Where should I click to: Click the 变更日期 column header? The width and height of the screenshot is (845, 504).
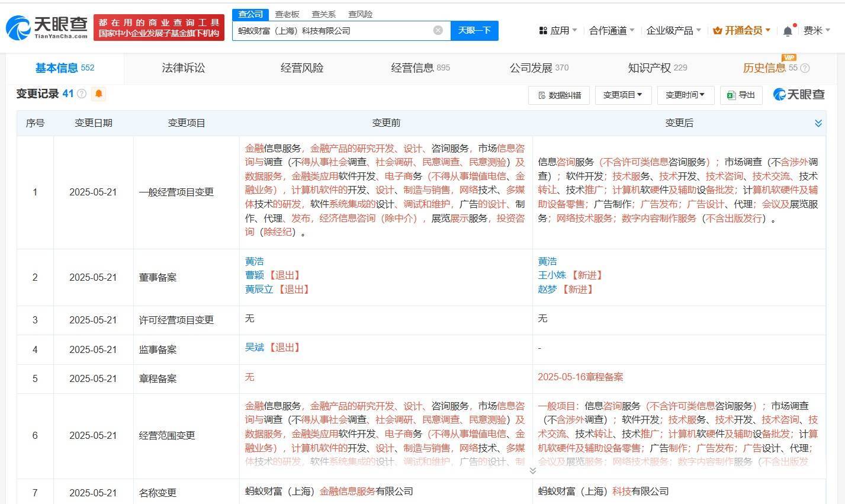93,123
